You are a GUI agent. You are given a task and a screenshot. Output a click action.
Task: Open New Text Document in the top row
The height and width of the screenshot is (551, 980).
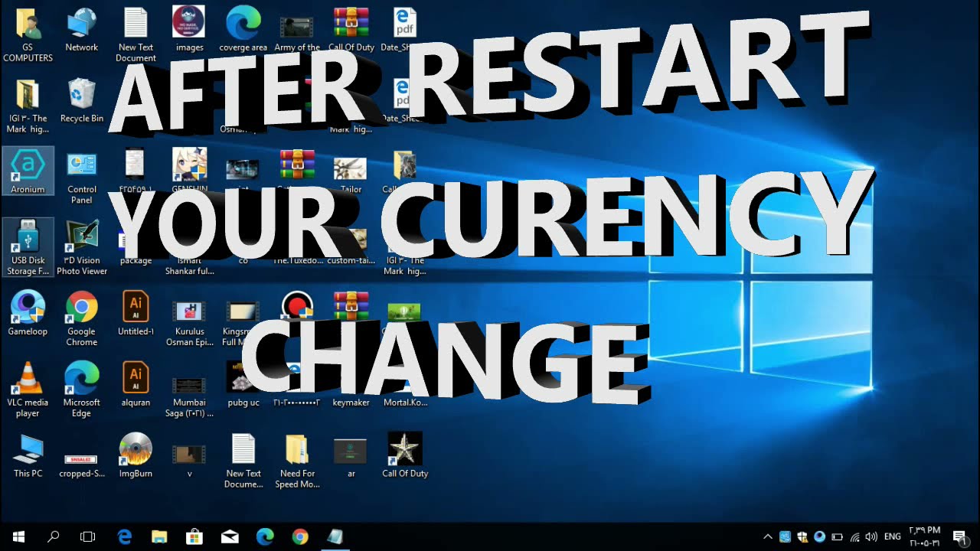[x=136, y=34]
